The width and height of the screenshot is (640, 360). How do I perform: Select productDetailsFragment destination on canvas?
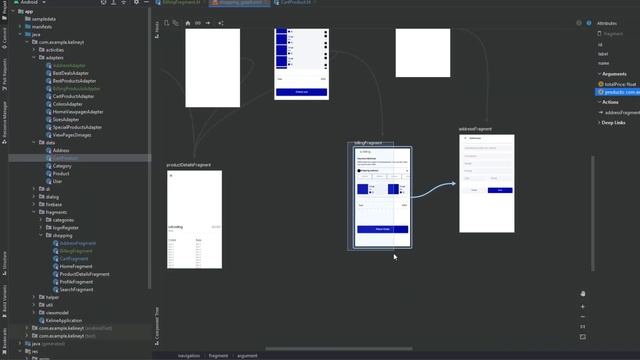pyautogui.click(x=194, y=219)
